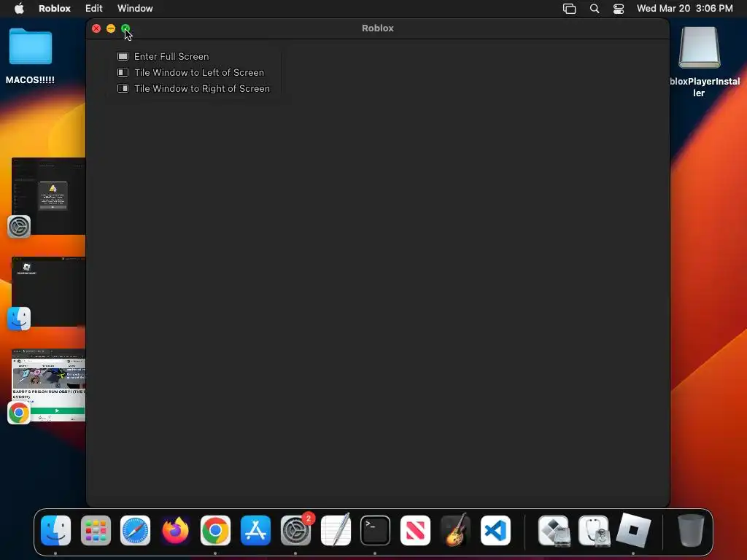The width and height of the screenshot is (747, 560).
Task: Open Disk Utility from the Dock
Action: (594, 530)
